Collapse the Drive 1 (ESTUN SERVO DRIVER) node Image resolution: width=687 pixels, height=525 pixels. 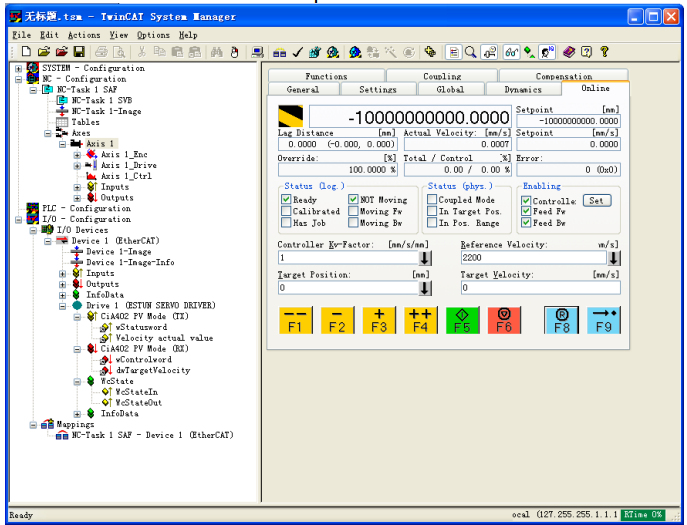tap(62, 306)
